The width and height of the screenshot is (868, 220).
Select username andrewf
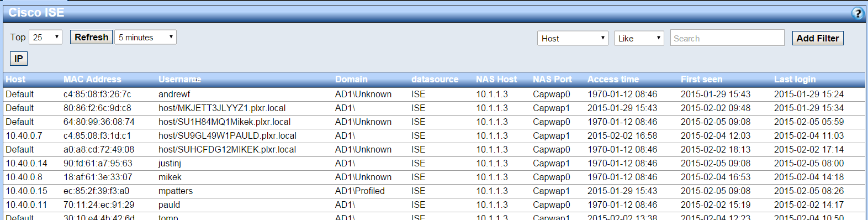tap(174, 94)
